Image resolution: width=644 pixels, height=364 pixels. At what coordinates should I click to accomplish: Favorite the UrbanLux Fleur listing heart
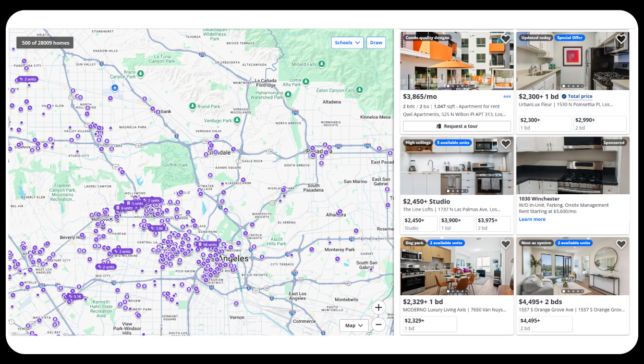pyautogui.click(x=621, y=39)
